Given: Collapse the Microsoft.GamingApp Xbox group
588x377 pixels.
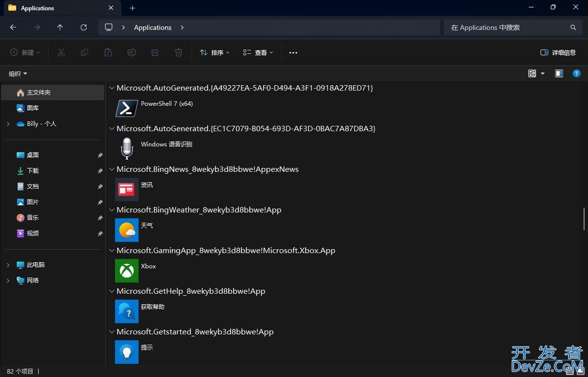Looking at the screenshot, I should (x=112, y=251).
